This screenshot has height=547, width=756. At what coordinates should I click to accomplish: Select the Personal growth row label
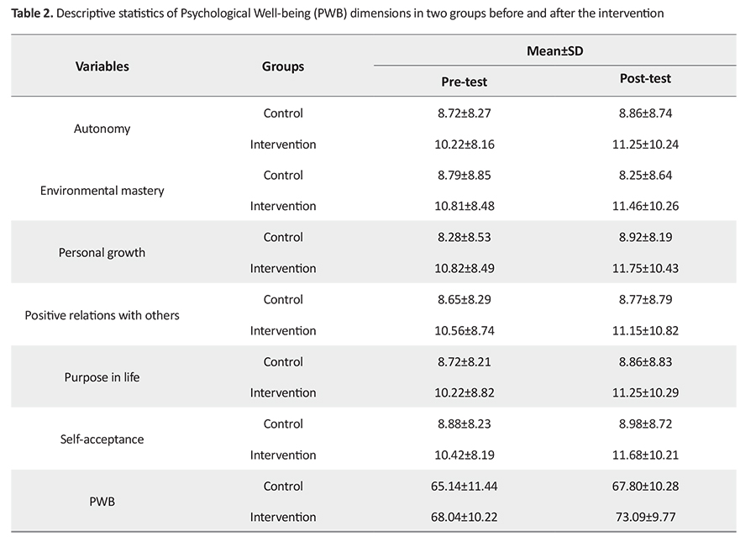(x=102, y=253)
